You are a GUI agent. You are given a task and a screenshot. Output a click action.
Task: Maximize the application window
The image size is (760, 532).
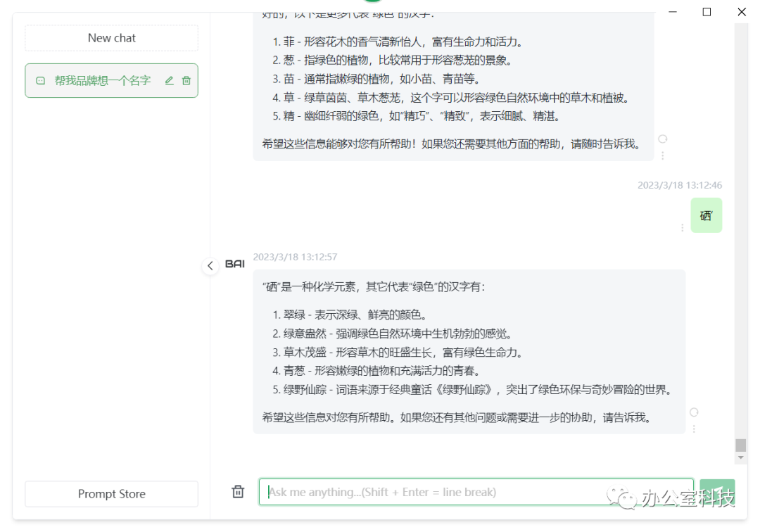[707, 12]
